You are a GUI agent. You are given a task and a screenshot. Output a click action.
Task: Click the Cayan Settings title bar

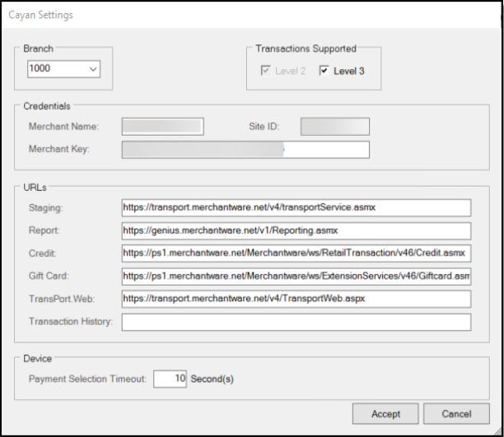click(x=247, y=16)
